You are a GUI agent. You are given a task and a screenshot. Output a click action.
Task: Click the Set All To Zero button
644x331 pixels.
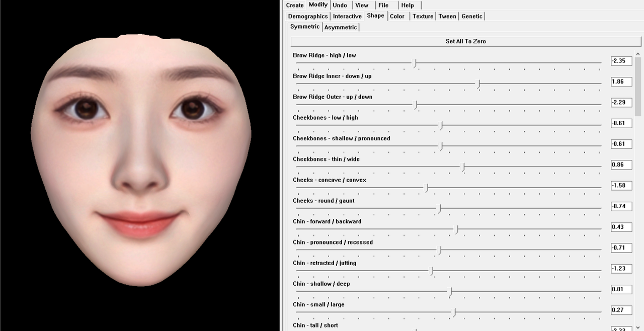pos(466,41)
